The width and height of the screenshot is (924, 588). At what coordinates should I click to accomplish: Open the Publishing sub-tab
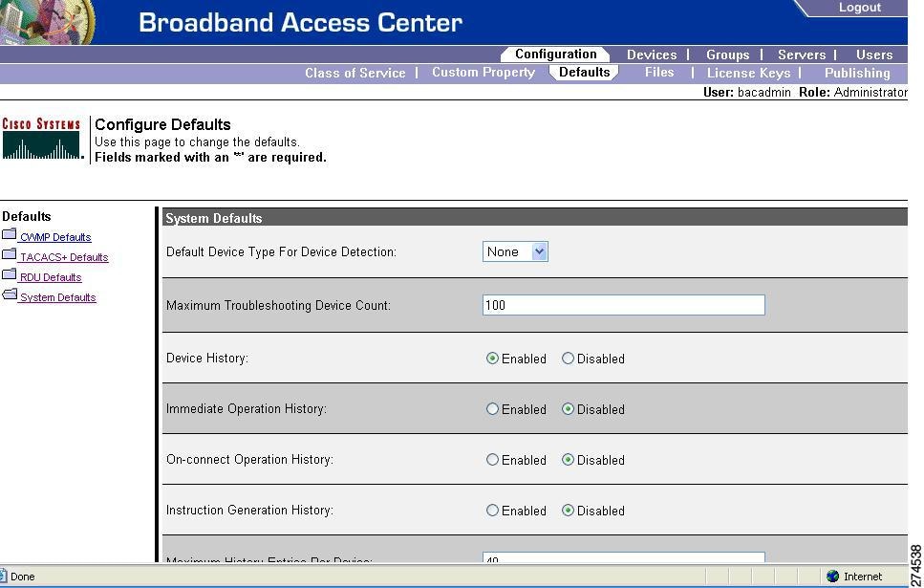pyautogui.click(x=856, y=72)
